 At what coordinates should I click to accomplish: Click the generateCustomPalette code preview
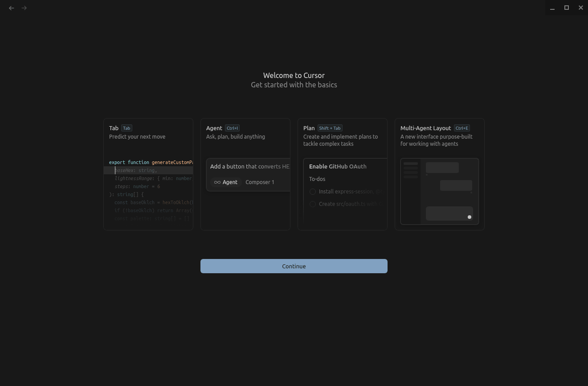coord(151,191)
